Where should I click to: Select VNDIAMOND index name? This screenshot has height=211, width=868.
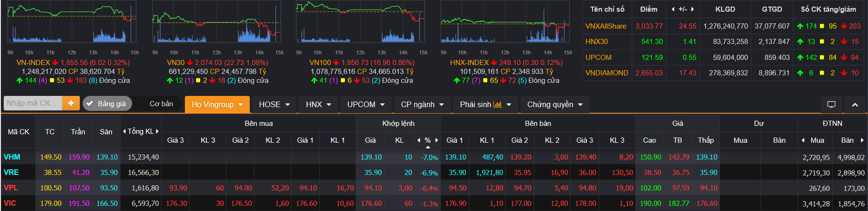607,73
